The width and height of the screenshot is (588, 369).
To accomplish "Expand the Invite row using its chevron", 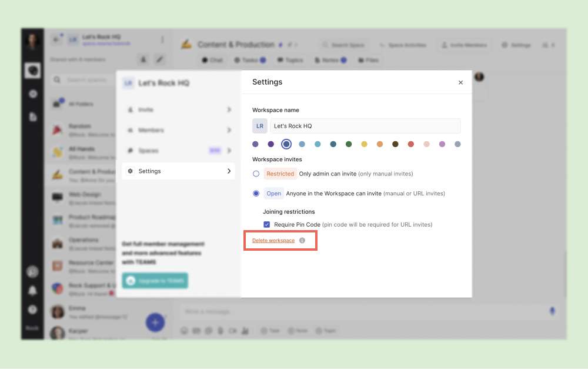I will pyautogui.click(x=229, y=110).
